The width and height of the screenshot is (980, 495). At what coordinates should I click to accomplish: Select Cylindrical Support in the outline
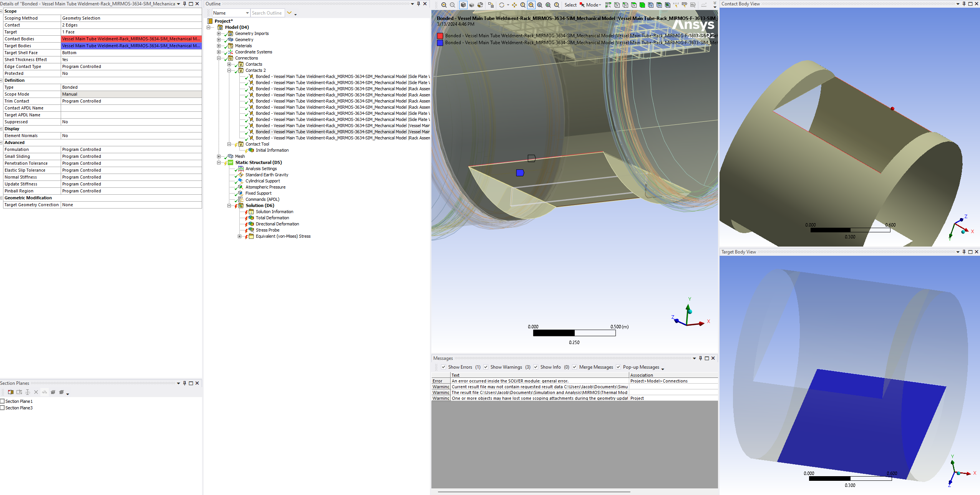point(263,181)
